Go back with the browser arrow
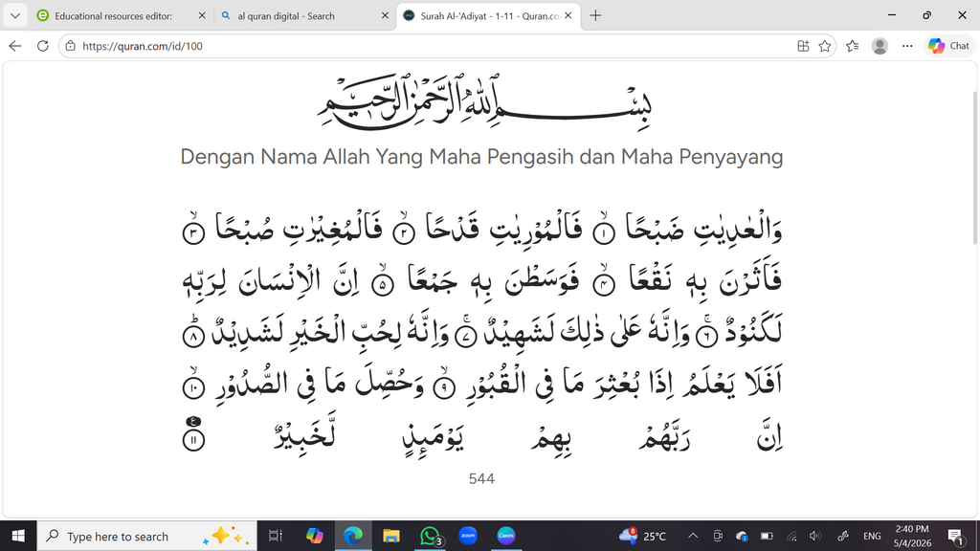The width and height of the screenshot is (980, 551). [15, 46]
